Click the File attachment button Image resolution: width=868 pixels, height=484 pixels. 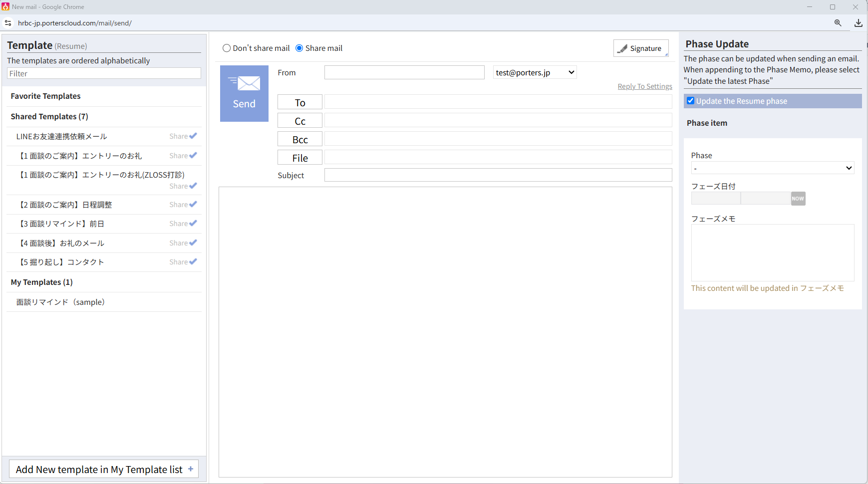300,158
